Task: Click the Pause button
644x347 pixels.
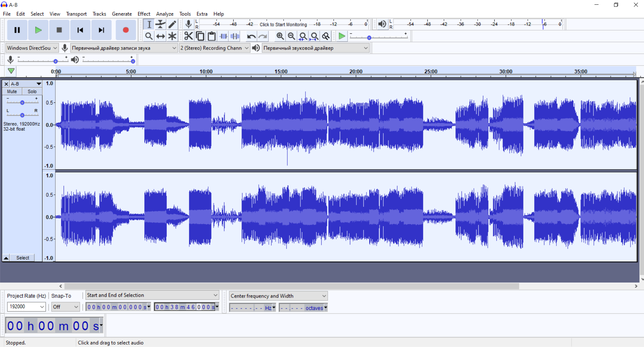Action: pos(17,30)
